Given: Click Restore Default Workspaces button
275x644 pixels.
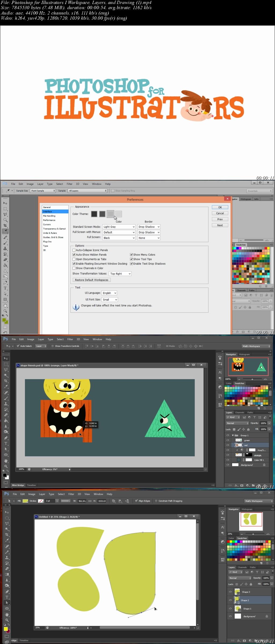Looking at the screenshot, I should [92, 280].
